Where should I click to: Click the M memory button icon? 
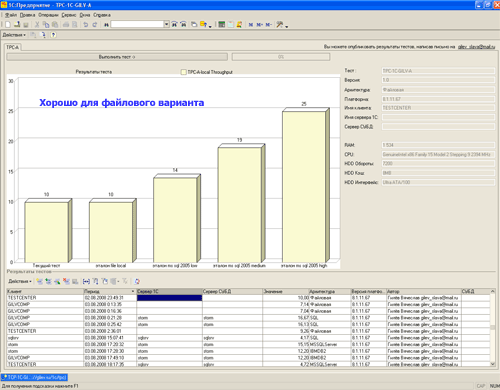[251, 24]
